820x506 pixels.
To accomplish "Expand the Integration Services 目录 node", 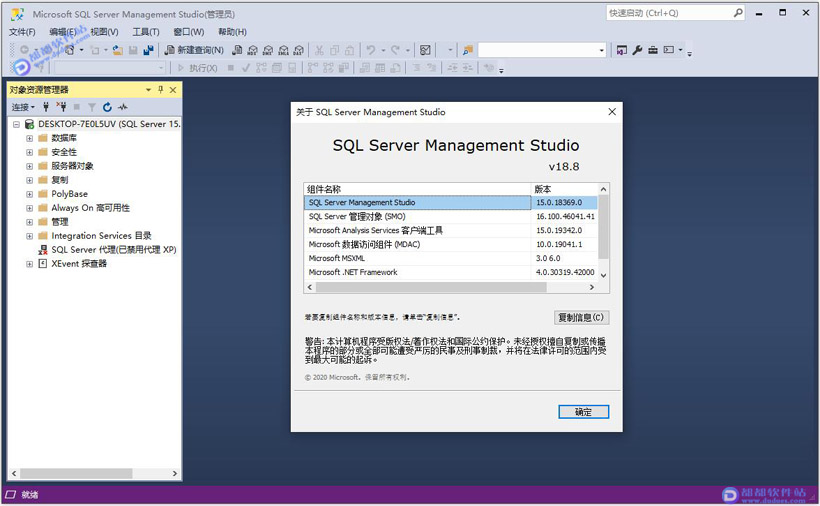I will [29, 236].
